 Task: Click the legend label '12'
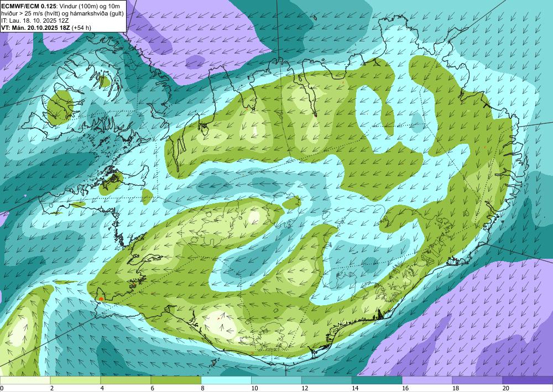[305, 388]
